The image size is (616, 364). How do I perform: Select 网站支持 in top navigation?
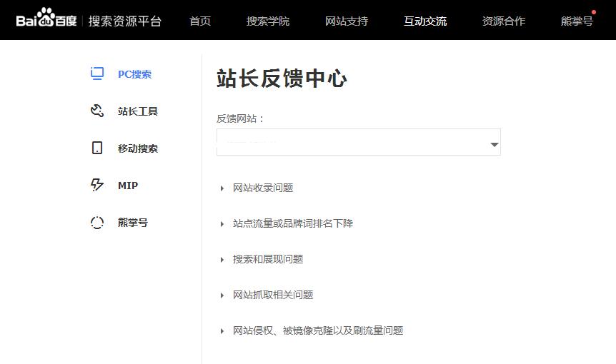[x=347, y=21]
